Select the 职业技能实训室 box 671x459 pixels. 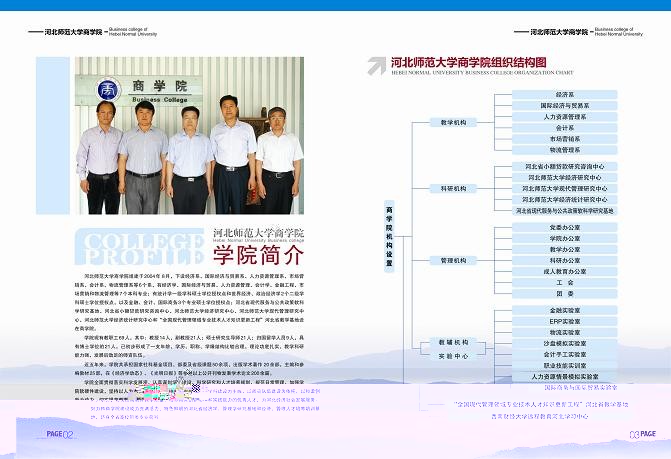tap(564, 366)
